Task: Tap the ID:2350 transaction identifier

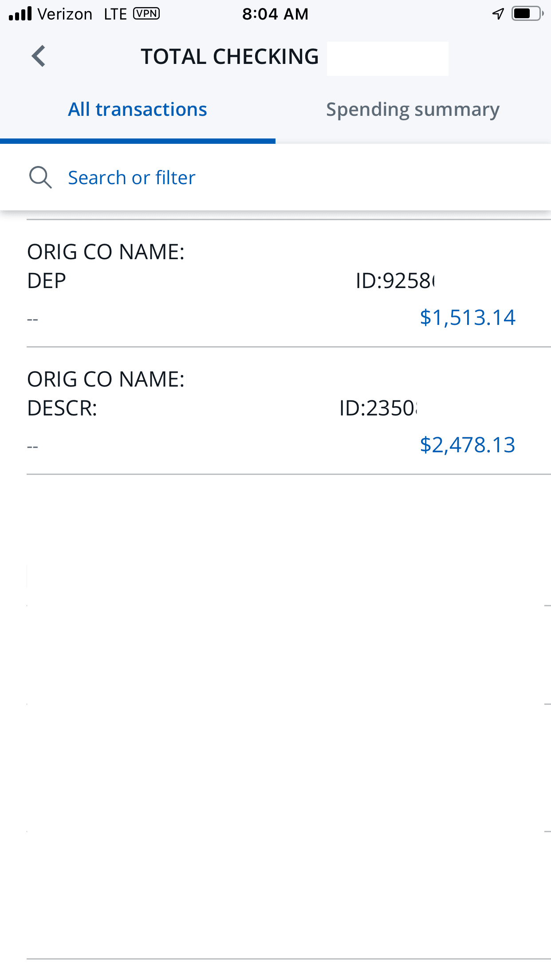Action: 378,408
